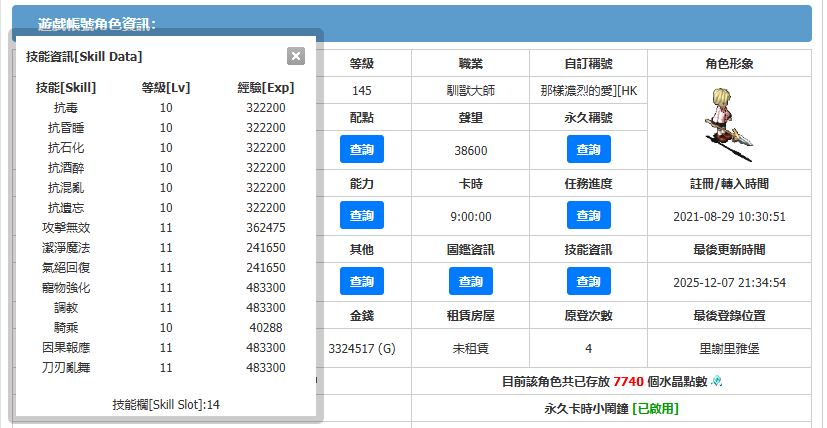Click the character avatar image
Viewport: 827px width, 428px height.
tap(728, 125)
